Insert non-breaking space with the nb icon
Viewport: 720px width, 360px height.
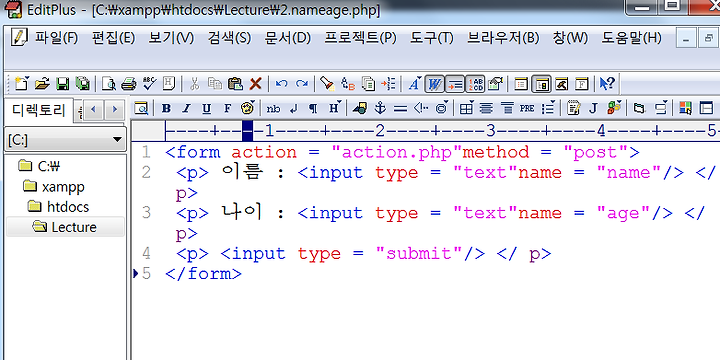pyautogui.click(x=273, y=108)
